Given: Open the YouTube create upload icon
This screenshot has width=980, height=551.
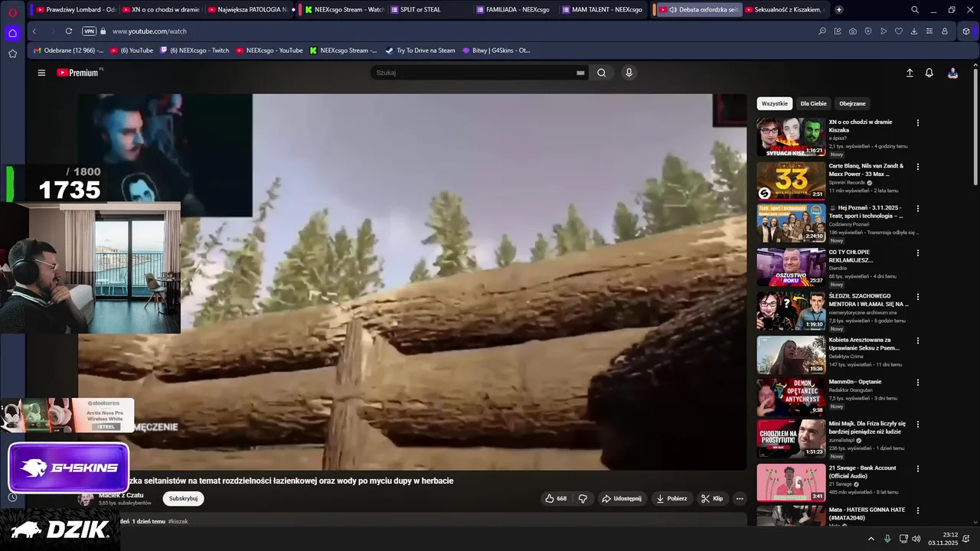Looking at the screenshot, I should coord(910,73).
